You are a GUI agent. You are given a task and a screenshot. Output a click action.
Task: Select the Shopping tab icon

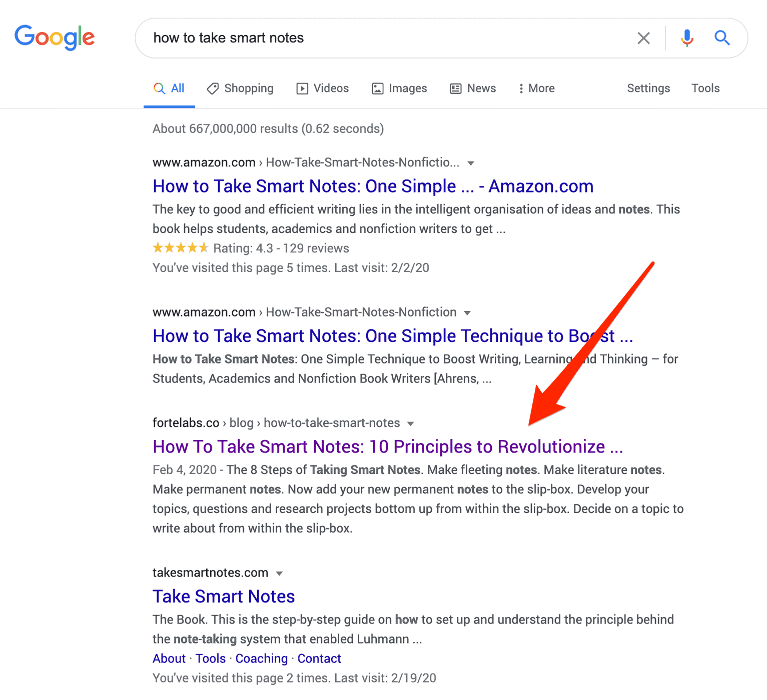pos(213,88)
